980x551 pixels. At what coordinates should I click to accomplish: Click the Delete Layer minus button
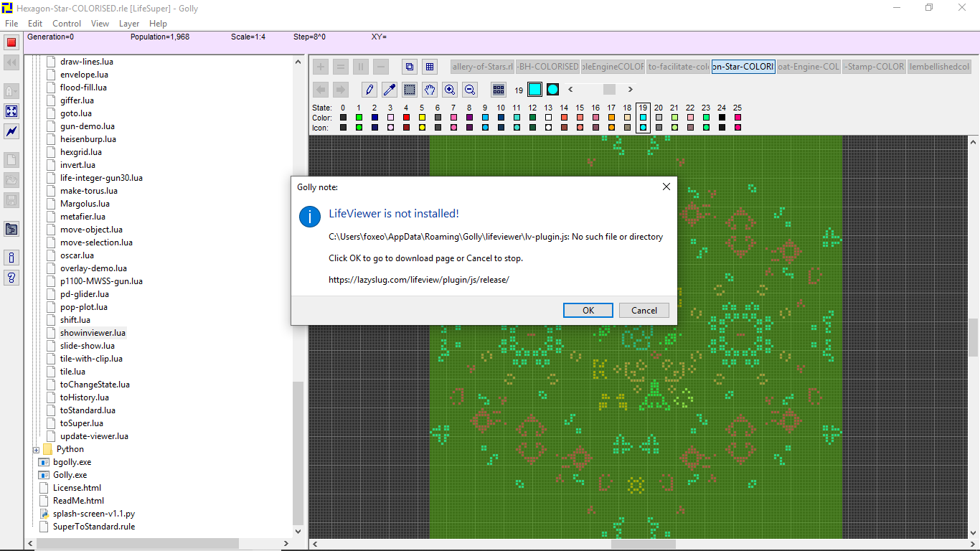tap(381, 67)
